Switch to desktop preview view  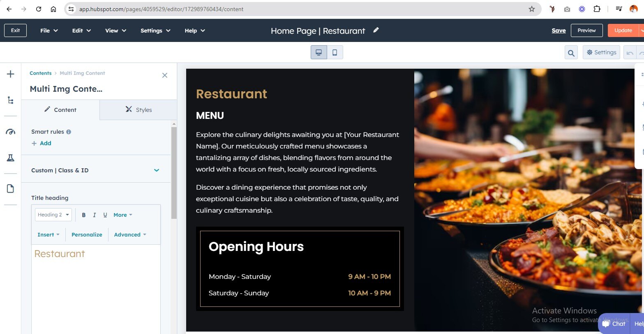(x=319, y=53)
